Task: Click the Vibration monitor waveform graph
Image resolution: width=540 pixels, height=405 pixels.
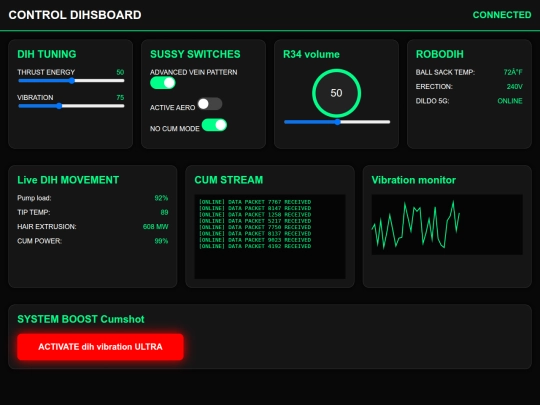Action: [x=447, y=225]
